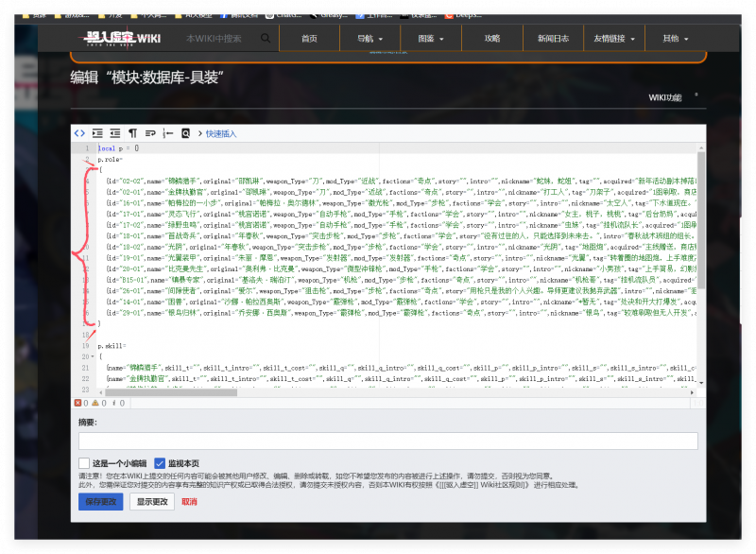Click the WIKI site logo
Image resolution: width=756 pixels, height=554 pixels.
pos(122,38)
